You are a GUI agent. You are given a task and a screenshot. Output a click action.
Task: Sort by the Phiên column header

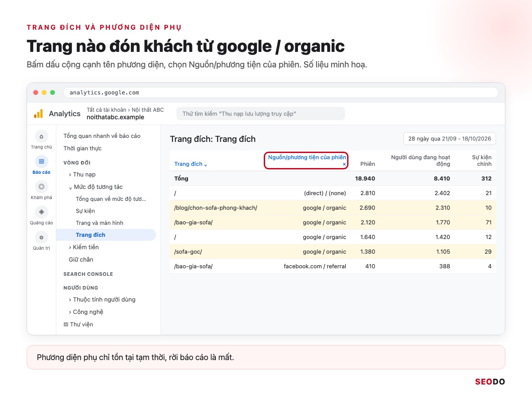pos(368,164)
